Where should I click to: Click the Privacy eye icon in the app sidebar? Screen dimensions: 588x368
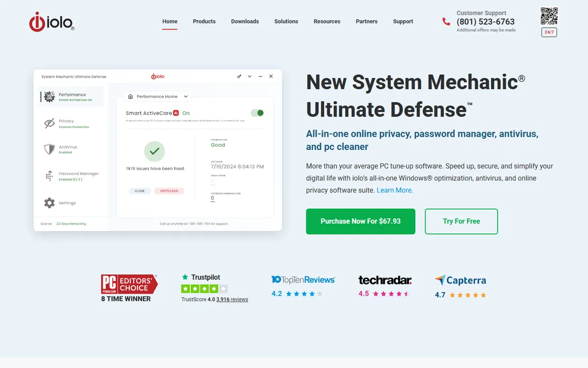tap(49, 123)
